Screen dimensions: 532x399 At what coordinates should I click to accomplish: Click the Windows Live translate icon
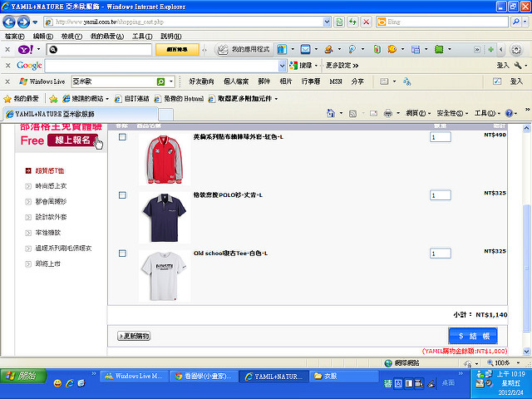(407, 81)
